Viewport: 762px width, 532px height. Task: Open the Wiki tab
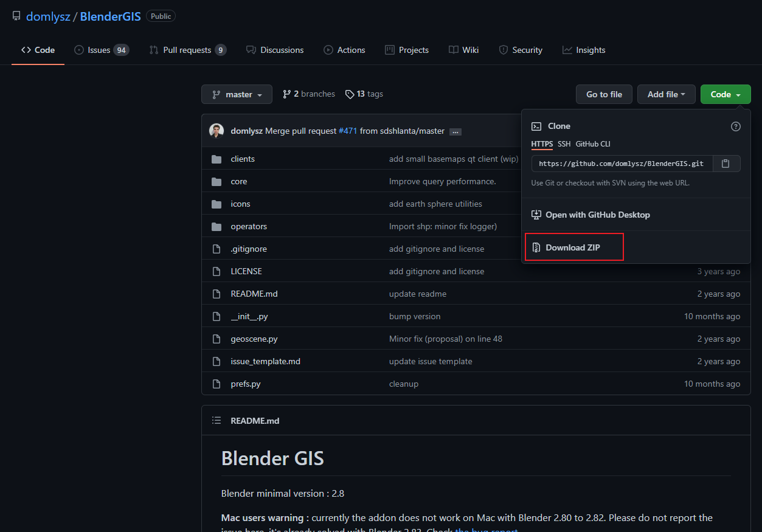coord(464,50)
